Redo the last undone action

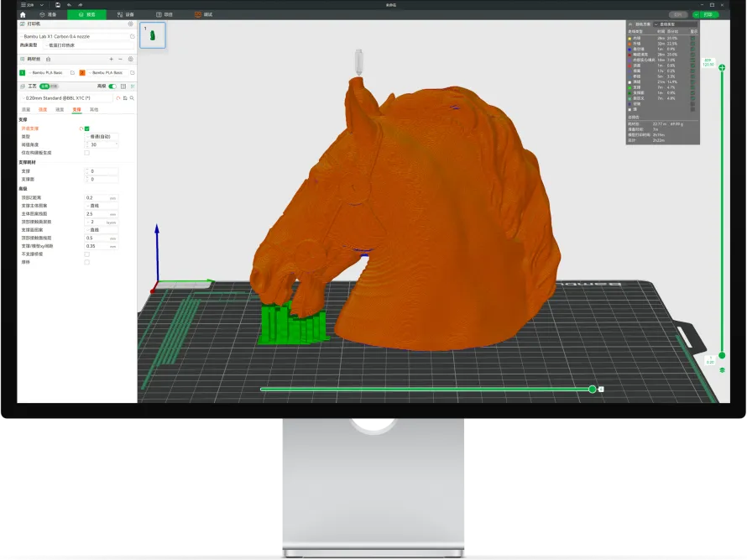(80, 5)
